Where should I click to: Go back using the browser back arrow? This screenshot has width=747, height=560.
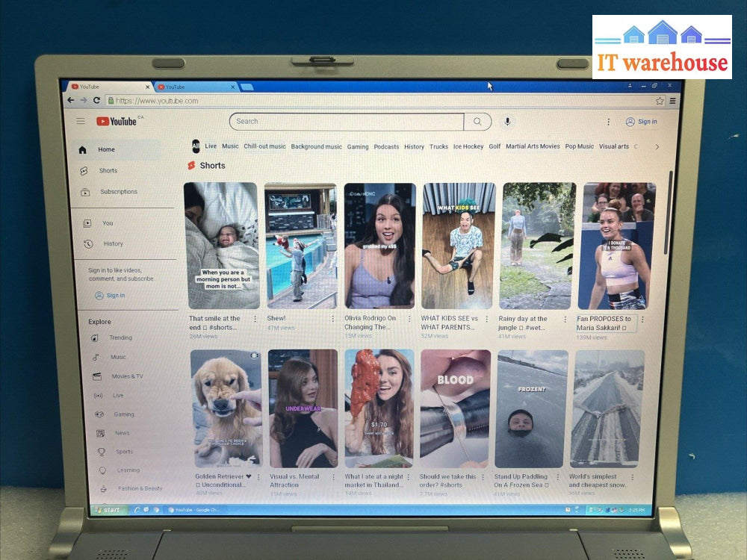pyautogui.click(x=71, y=100)
